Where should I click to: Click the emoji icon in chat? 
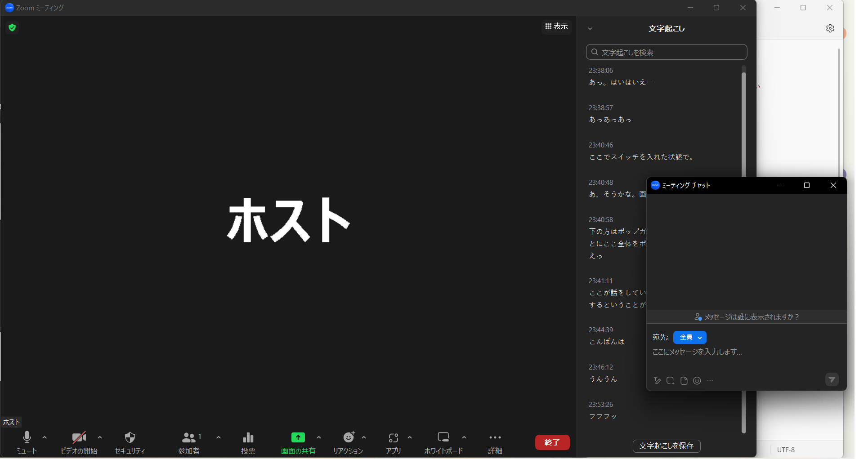697,381
